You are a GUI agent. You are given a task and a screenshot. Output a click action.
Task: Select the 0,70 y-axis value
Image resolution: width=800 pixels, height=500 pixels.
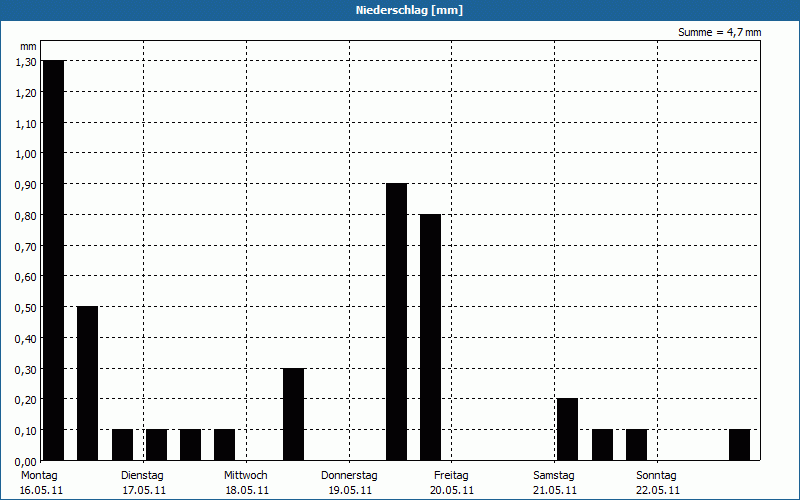[26, 246]
